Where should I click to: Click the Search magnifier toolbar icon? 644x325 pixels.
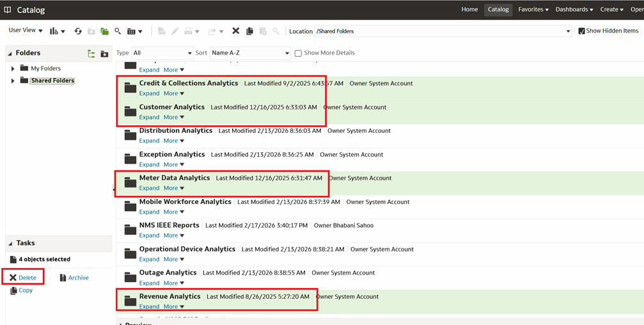(x=118, y=31)
